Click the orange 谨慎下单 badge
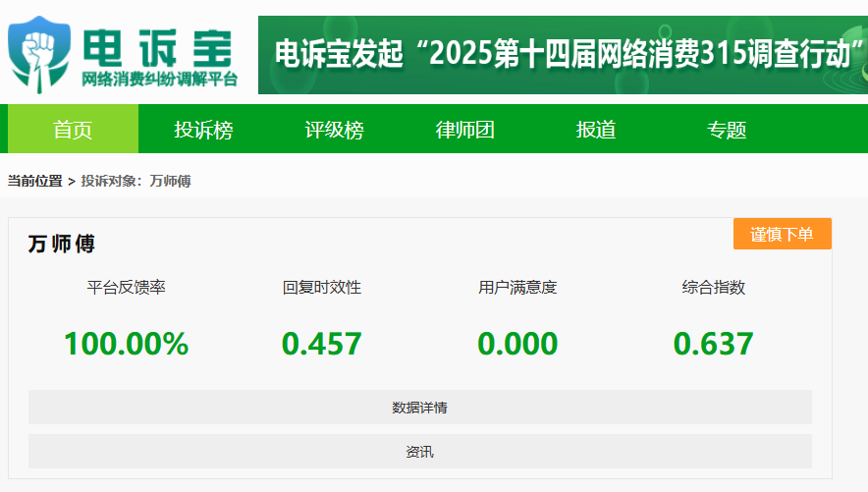868x492 pixels. point(783,234)
